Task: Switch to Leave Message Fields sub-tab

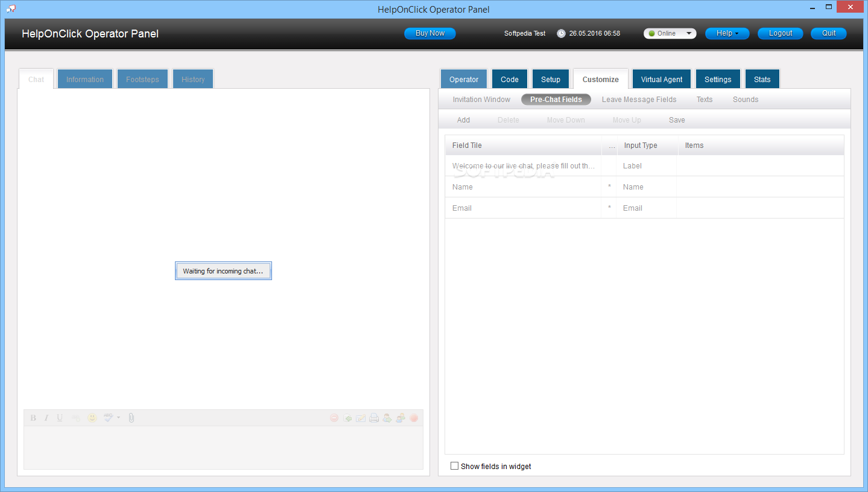Action: [639, 100]
